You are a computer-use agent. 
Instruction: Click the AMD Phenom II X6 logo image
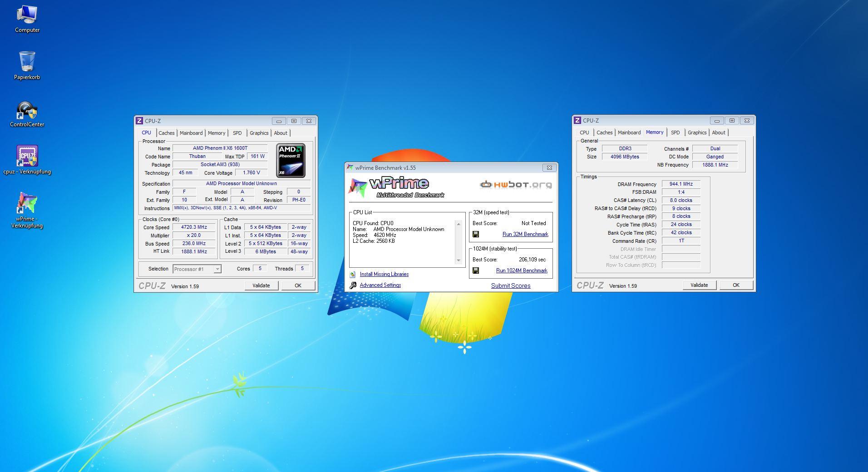click(291, 160)
